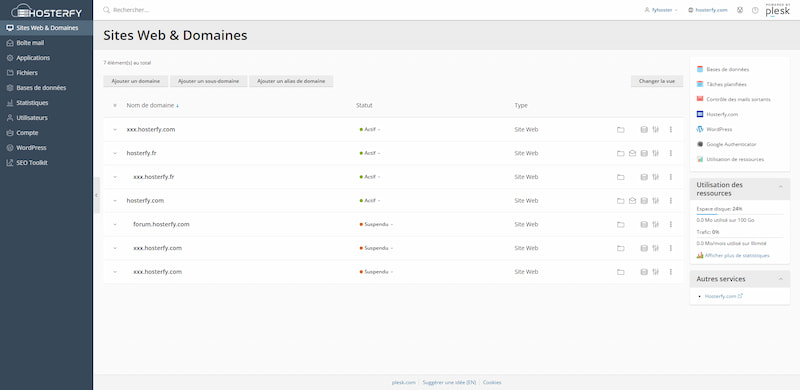Viewport: 800px width, 390px height.
Task: Open three-dot menu for hosterfy.com row
Action: coord(671,201)
